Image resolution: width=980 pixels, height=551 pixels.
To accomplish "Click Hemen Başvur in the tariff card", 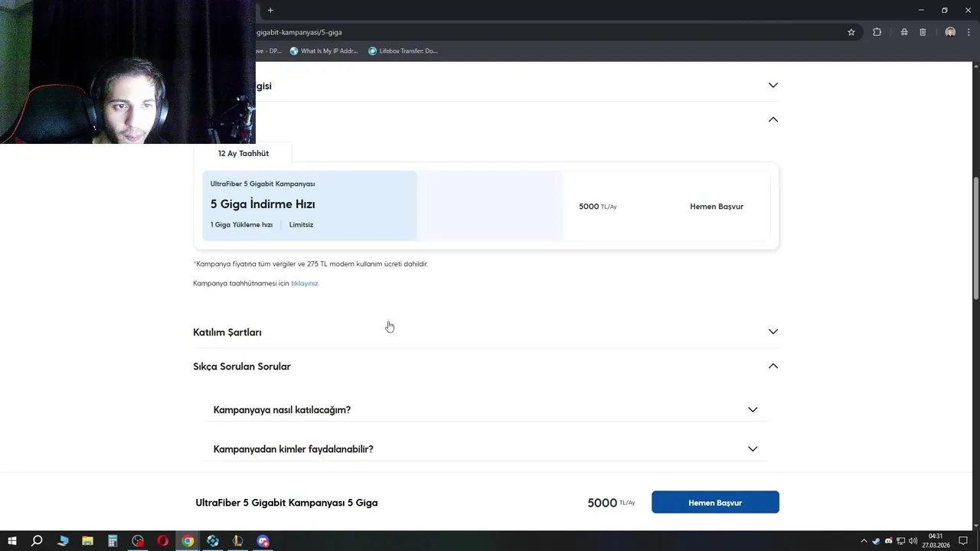I will [717, 207].
